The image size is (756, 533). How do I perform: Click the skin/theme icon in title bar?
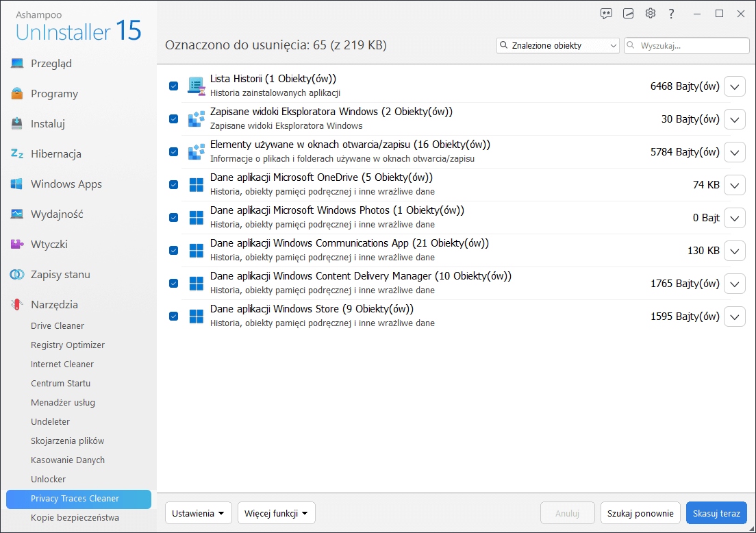[628, 14]
